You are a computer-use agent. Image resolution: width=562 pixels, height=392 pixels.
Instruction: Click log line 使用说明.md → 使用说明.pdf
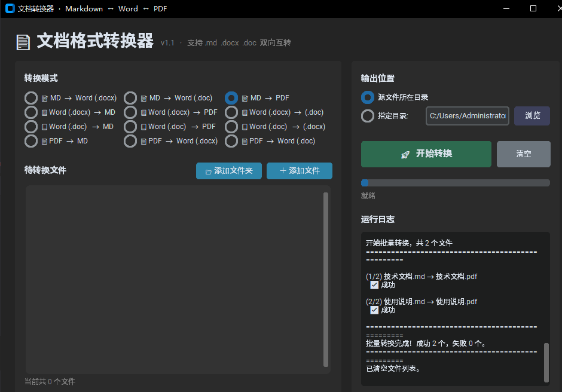point(421,301)
